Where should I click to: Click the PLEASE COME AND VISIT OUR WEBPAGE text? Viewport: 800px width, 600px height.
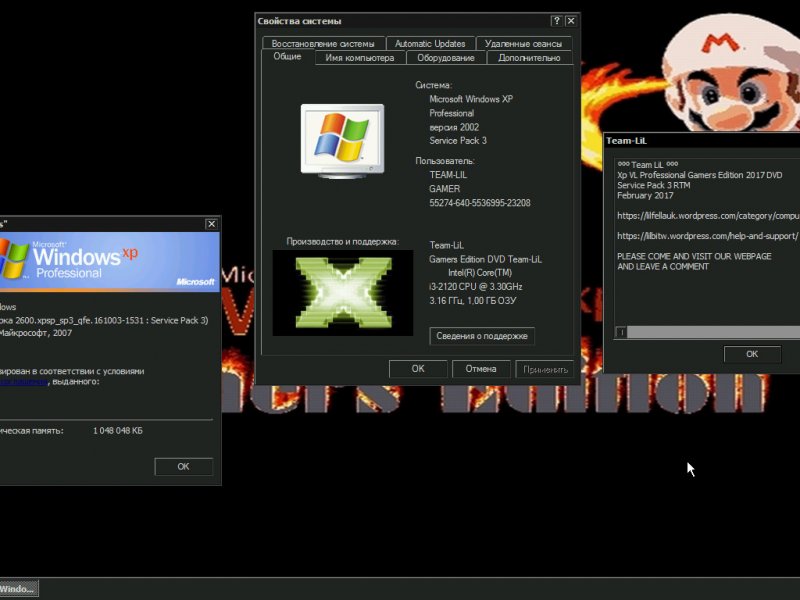pos(694,256)
